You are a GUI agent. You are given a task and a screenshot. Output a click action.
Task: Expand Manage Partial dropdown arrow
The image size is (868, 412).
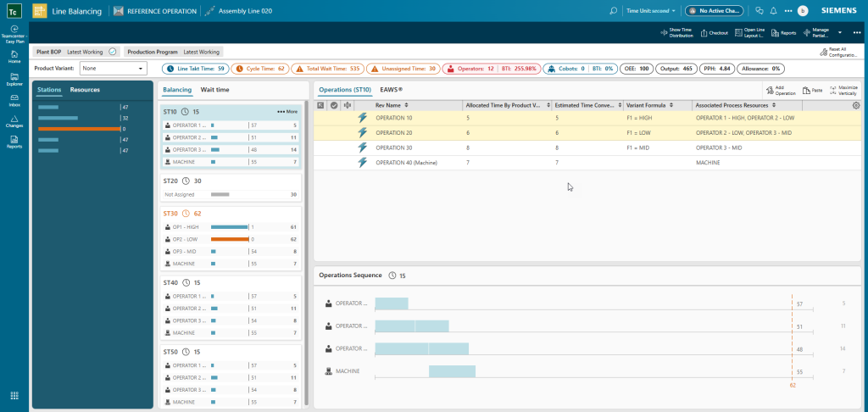pos(840,33)
